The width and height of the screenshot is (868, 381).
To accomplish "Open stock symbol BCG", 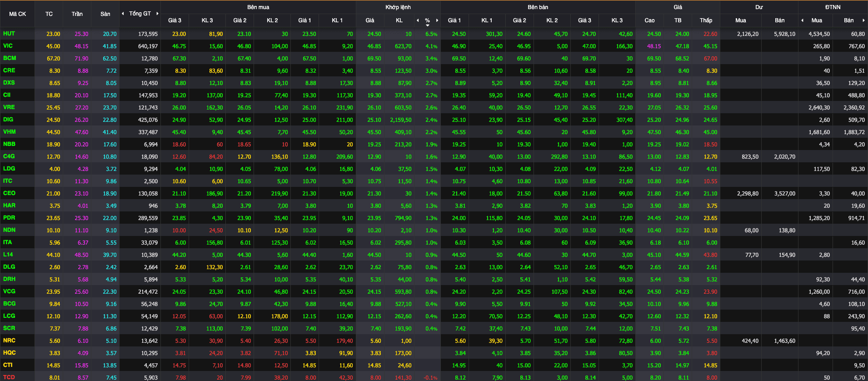I will click(9, 304).
